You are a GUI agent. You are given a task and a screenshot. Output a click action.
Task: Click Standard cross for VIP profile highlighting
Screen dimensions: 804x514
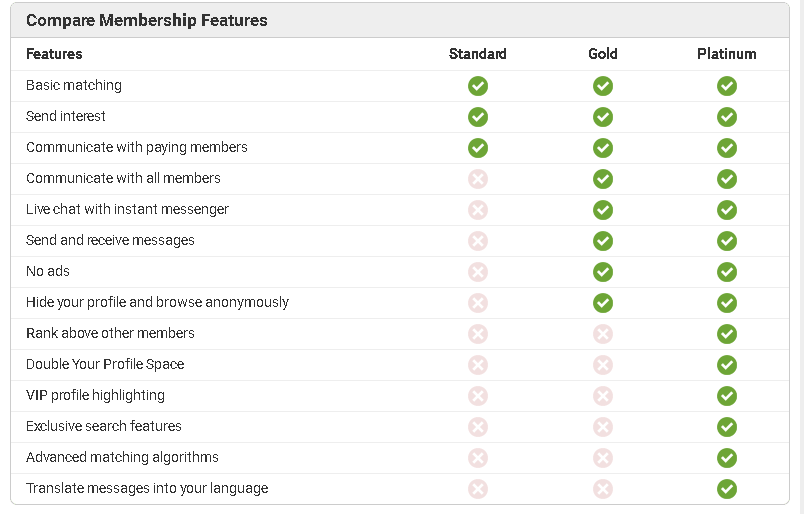point(477,396)
